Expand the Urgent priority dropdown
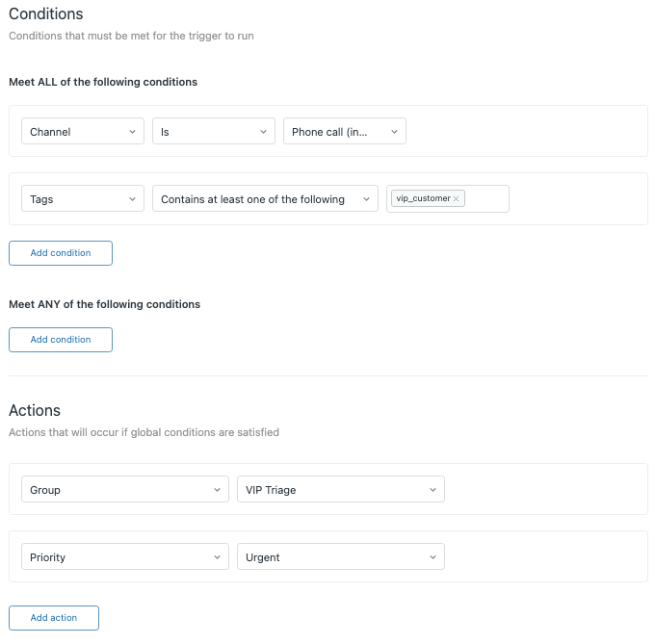This screenshot has width=655, height=644. pyautogui.click(x=340, y=556)
